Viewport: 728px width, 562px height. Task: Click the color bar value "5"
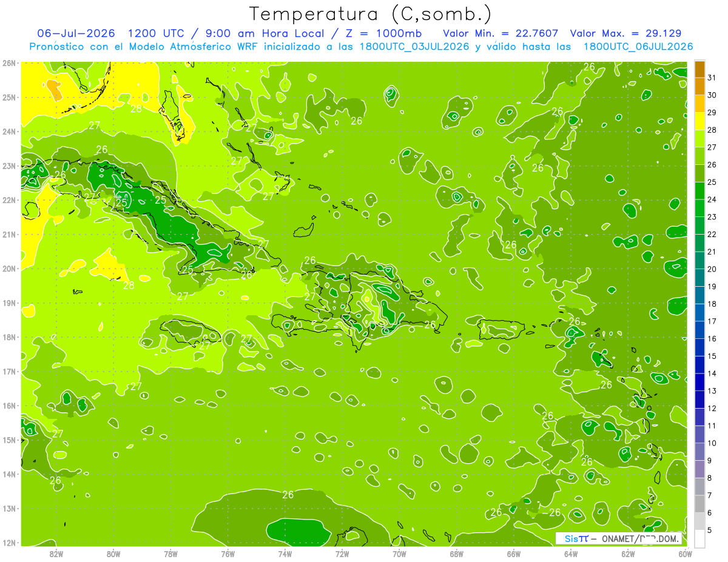[709, 530]
